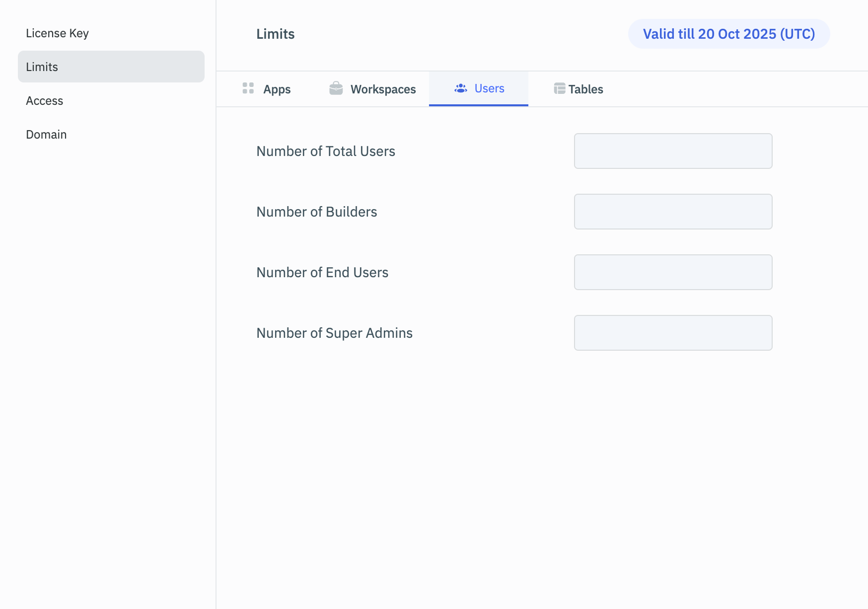The height and width of the screenshot is (609, 868).
Task: Go to the Tables tab label
Action: click(585, 89)
